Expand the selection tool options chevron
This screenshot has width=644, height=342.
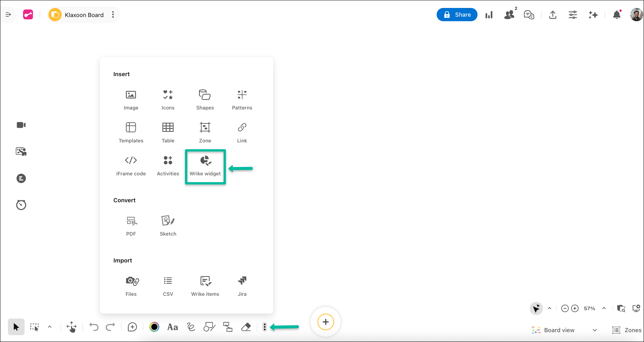(49, 326)
